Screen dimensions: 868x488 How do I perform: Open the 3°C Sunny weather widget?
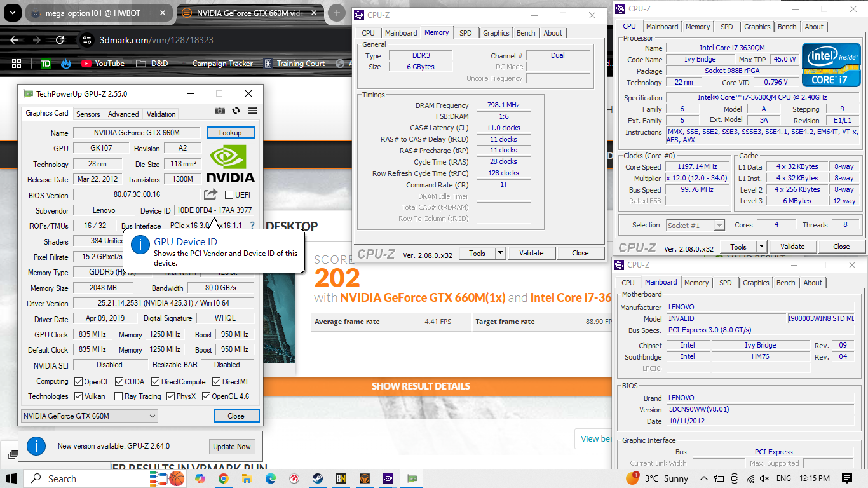(657, 478)
